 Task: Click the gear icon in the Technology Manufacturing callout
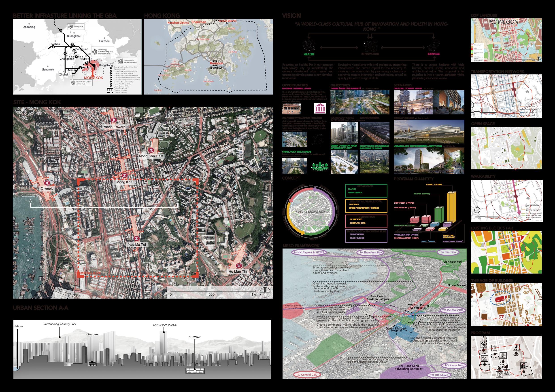95,52
